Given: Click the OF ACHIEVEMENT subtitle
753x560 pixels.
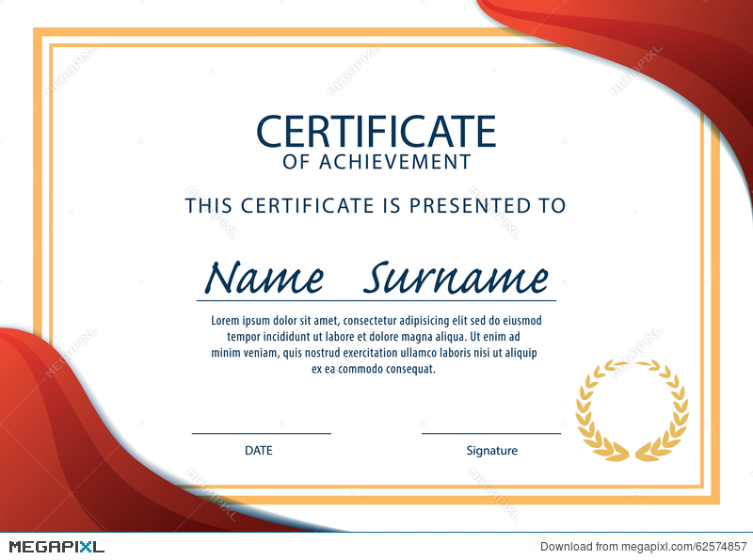Looking at the screenshot, I should [376, 162].
